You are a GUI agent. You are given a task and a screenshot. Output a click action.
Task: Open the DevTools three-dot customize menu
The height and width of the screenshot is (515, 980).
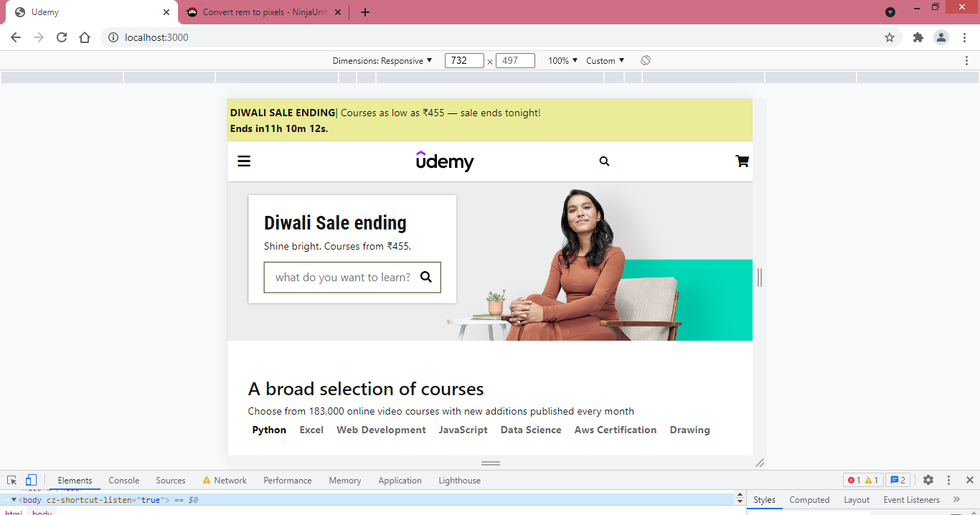949,480
